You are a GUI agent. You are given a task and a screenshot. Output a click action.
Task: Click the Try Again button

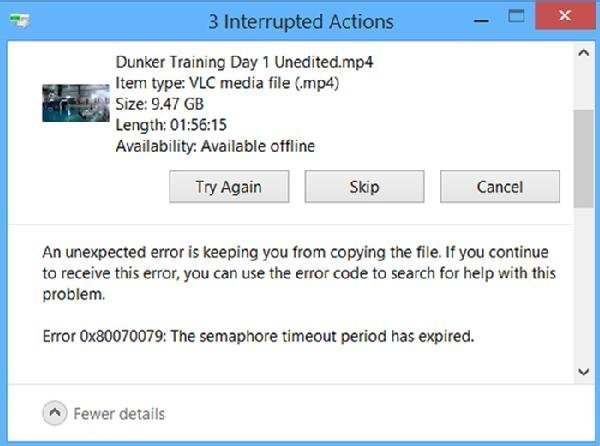coord(229,187)
